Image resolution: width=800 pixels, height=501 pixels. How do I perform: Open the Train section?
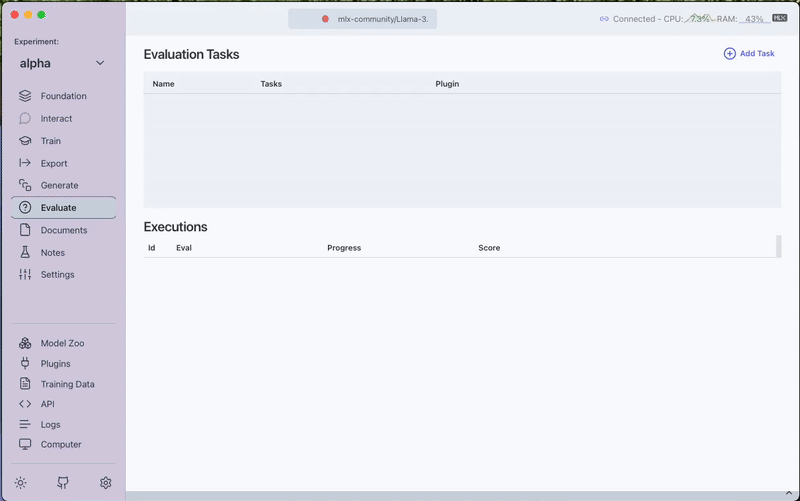tap(50, 141)
